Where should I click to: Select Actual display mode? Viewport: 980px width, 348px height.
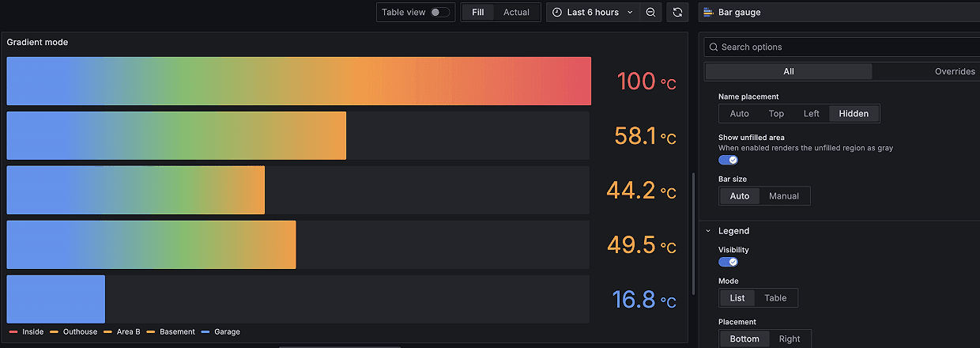pyautogui.click(x=516, y=13)
